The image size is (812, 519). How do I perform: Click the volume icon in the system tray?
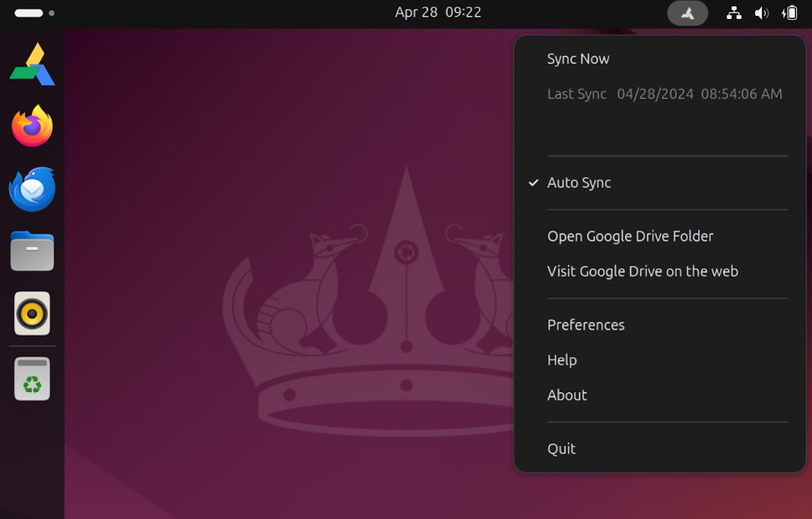pyautogui.click(x=761, y=12)
